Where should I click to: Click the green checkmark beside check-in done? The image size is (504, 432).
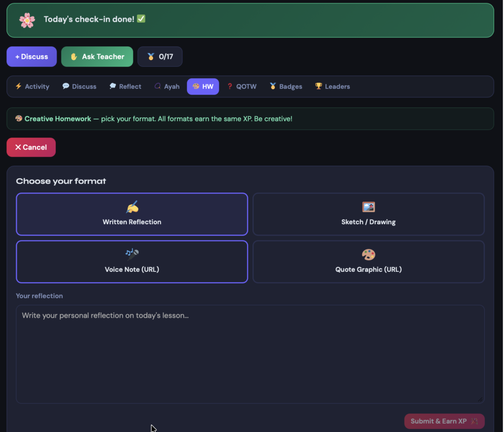coord(141,19)
